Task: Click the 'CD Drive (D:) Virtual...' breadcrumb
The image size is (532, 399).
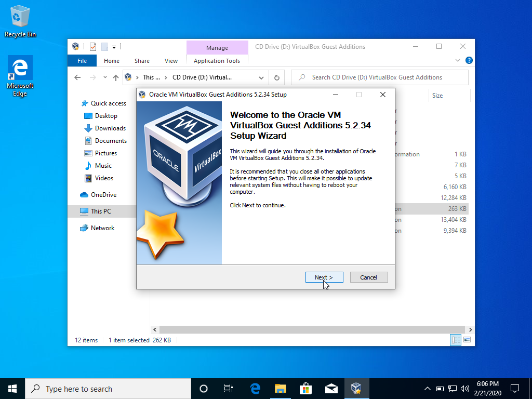Action: (x=202, y=77)
